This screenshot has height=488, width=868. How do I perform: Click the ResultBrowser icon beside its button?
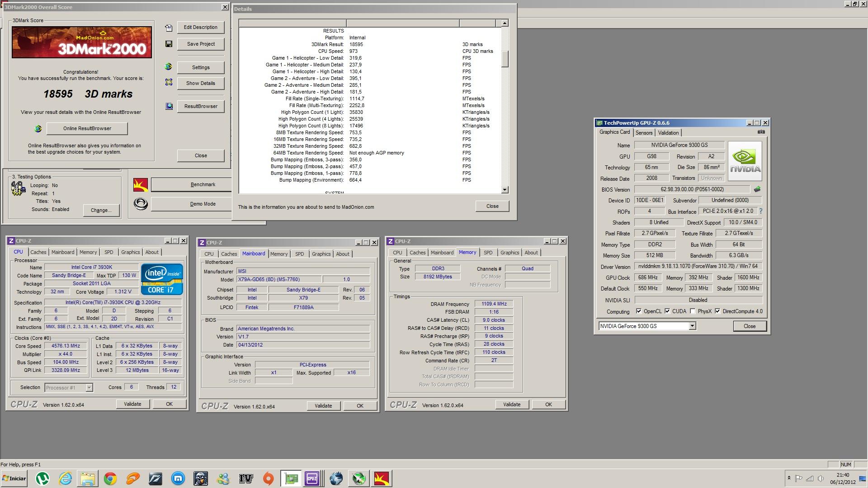pyautogui.click(x=169, y=106)
